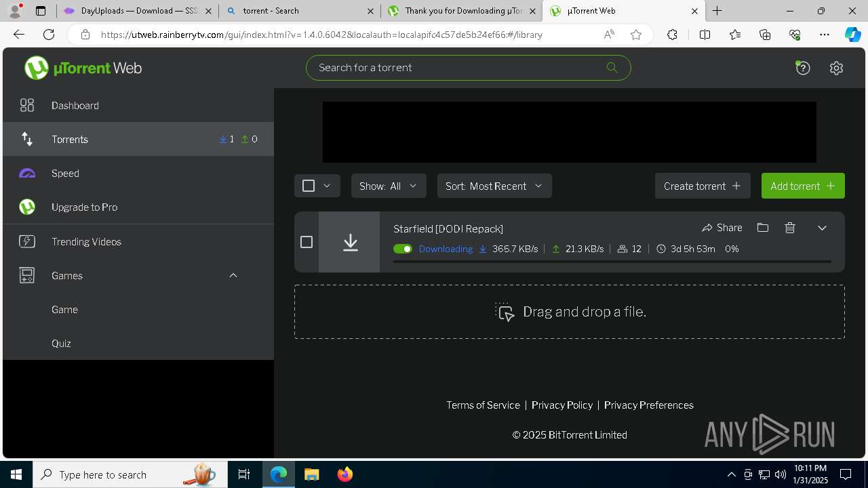Click the Dashboard grid icon in sidebar
This screenshot has height=488, width=868.
[27, 105]
